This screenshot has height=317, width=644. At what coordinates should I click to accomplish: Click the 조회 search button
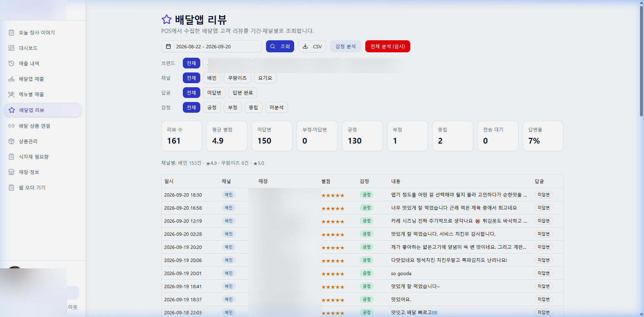click(280, 46)
